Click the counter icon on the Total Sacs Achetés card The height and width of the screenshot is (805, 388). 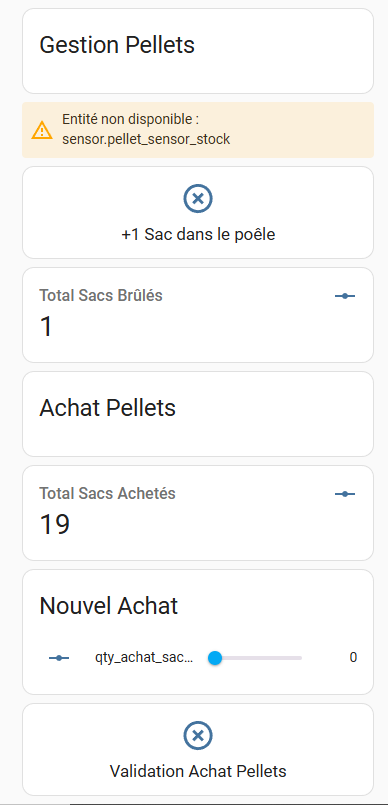pos(345,494)
